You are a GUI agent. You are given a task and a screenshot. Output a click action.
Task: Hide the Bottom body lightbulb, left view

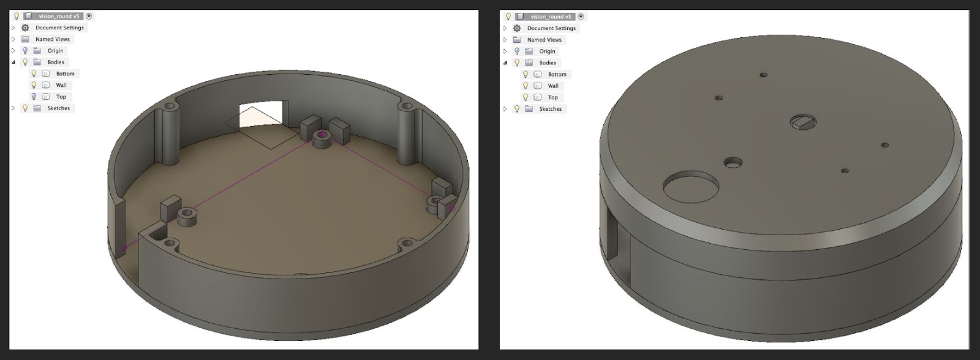point(34,73)
